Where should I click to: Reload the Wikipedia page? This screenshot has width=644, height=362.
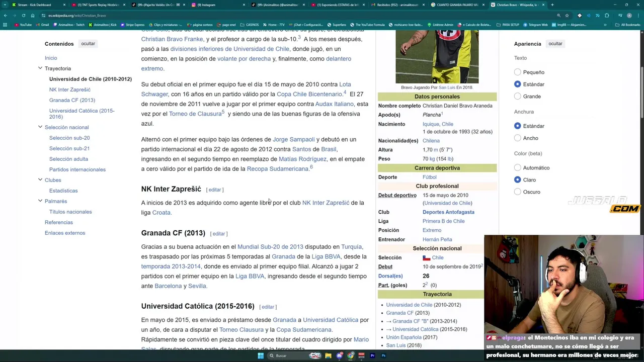click(23, 16)
